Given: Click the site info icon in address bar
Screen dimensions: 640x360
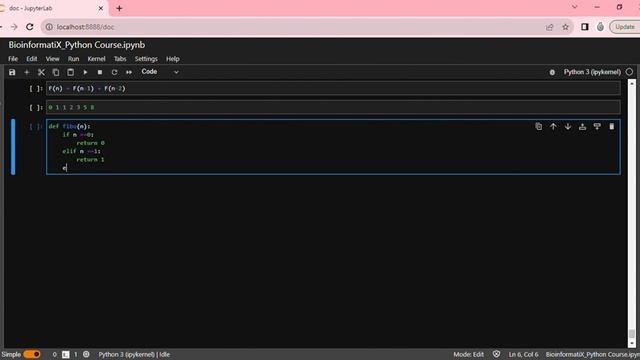Looking at the screenshot, I should [x=49, y=27].
